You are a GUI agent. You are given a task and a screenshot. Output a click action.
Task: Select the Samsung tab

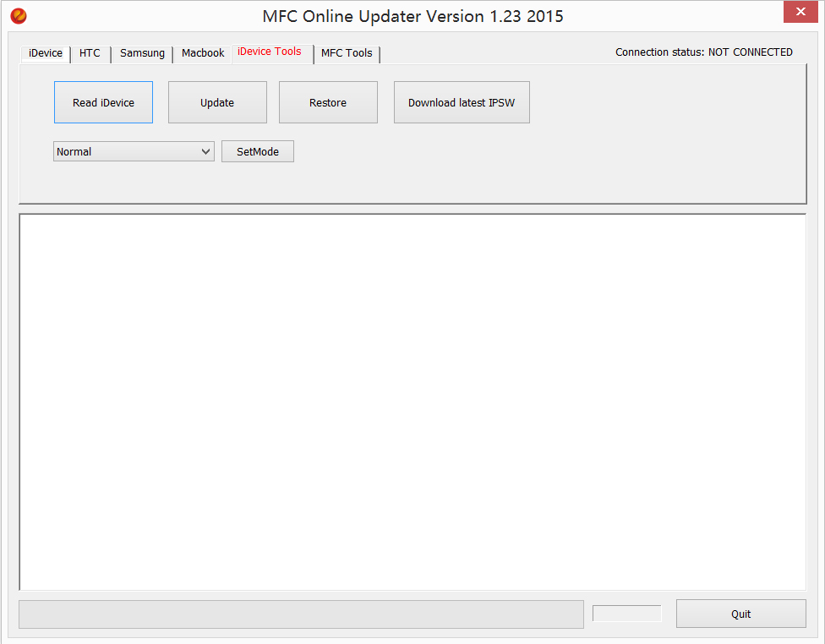(142, 53)
